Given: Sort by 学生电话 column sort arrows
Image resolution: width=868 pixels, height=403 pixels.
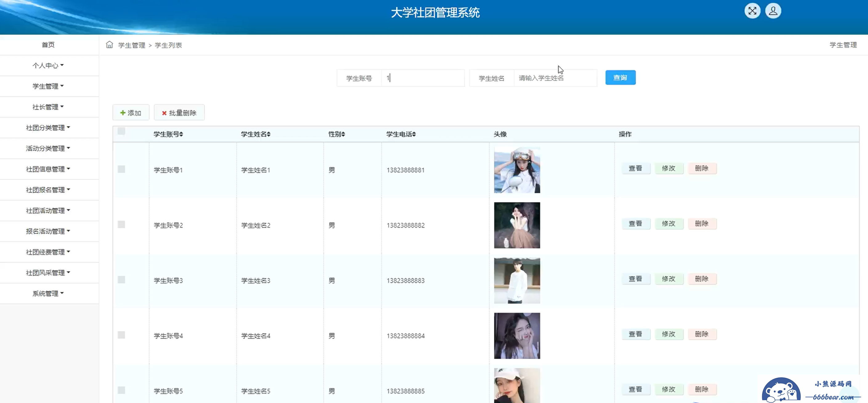Looking at the screenshot, I should click(414, 134).
